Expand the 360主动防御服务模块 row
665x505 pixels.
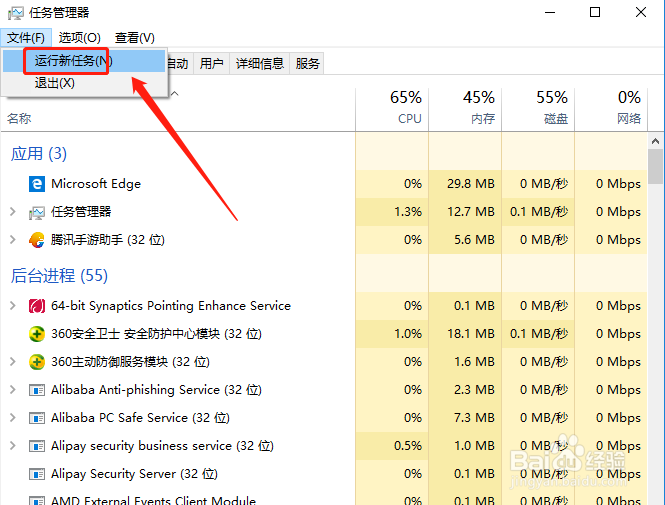coord(13,361)
